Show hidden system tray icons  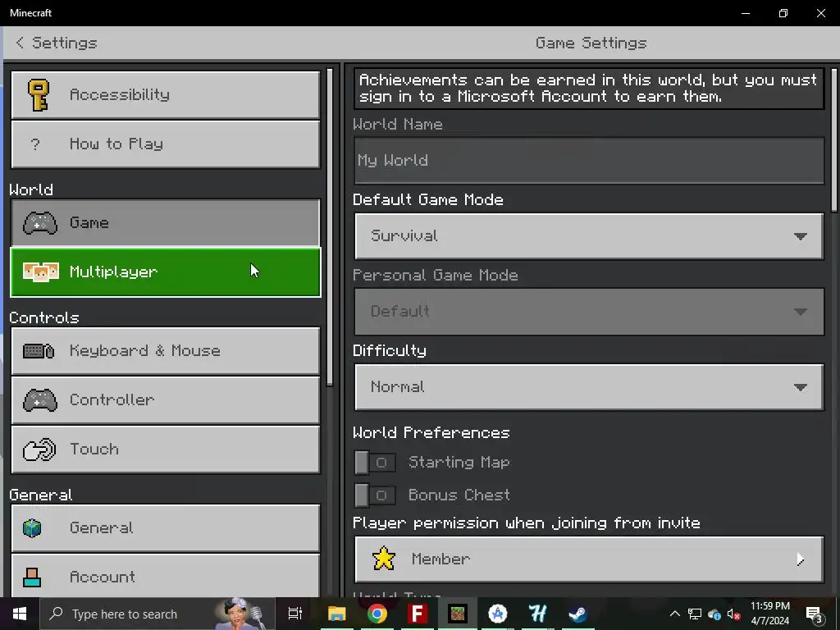(x=675, y=614)
